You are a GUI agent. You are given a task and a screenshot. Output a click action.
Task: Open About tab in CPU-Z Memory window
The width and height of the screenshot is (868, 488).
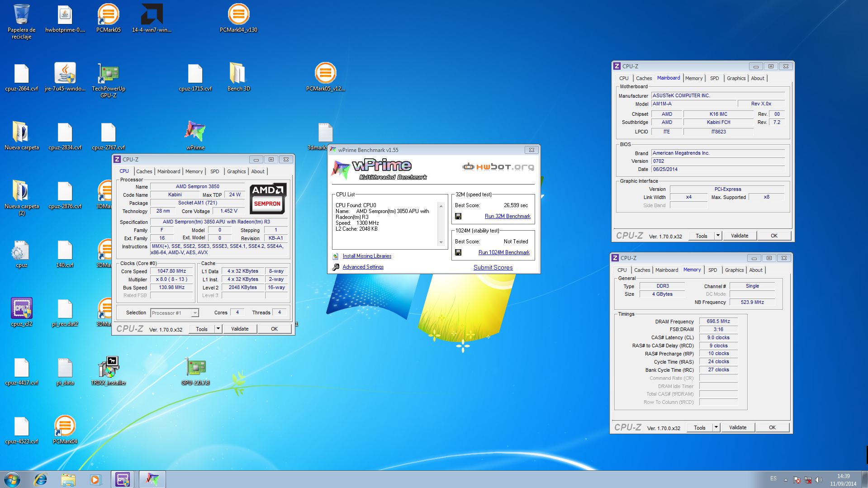(x=756, y=270)
